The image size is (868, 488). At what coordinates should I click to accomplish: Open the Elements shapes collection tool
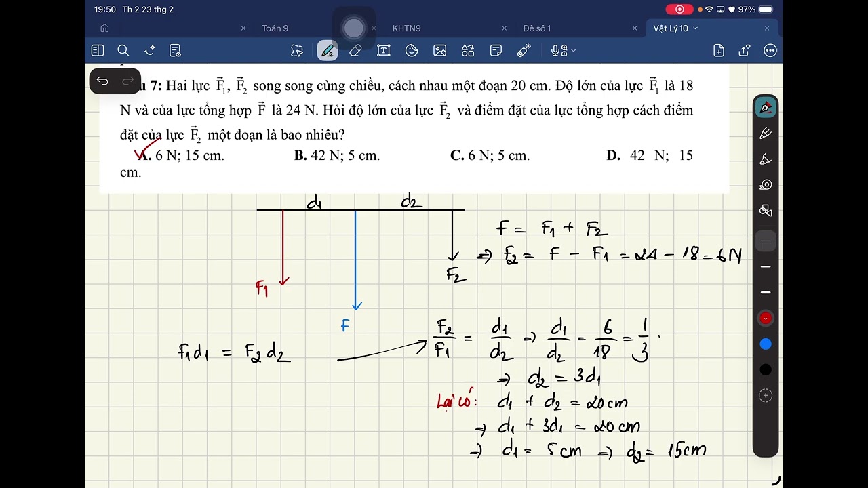pyautogui.click(x=468, y=50)
